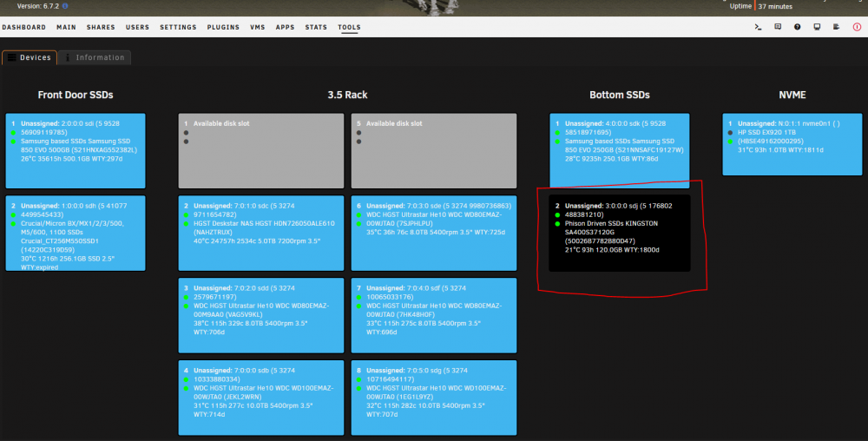The width and height of the screenshot is (868, 441).
Task: Click the 'Bottom SSDs' group heading
Action: point(620,95)
